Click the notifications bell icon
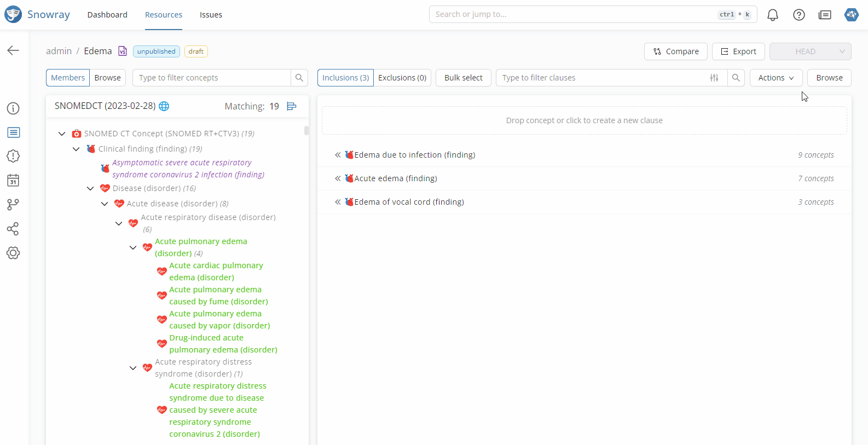868x445 pixels. 772,15
